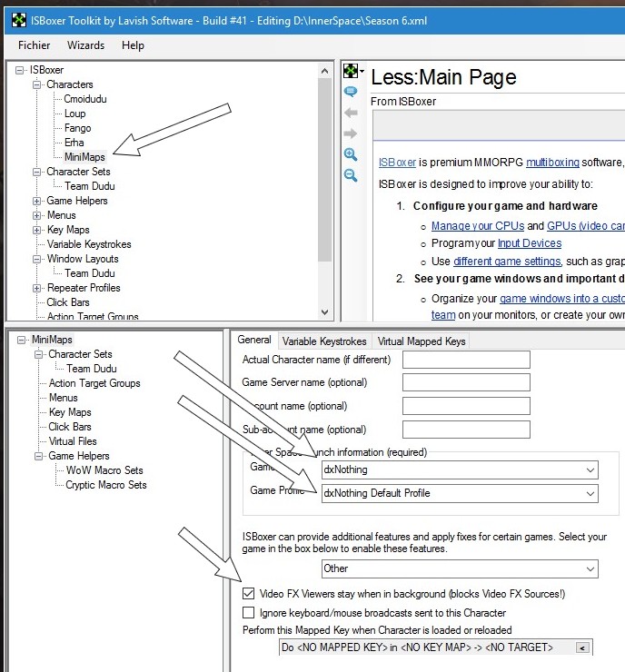Select Click Bars in lower tree
Screen dimensions: 625x672
coord(69,427)
